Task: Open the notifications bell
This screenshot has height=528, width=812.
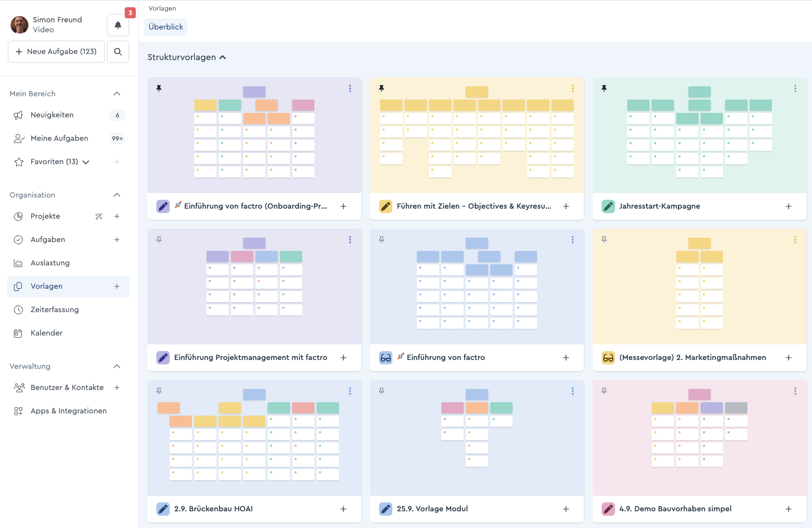Action: pos(118,25)
